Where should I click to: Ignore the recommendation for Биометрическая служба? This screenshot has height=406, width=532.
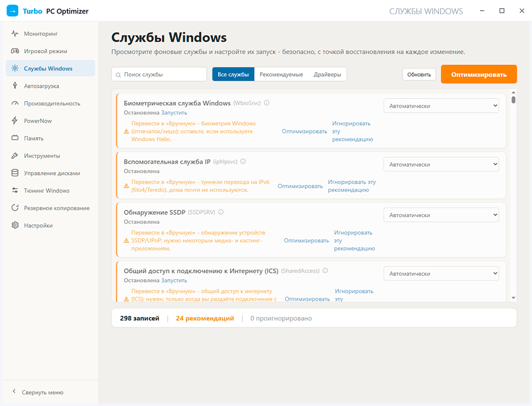coord(353,131)
